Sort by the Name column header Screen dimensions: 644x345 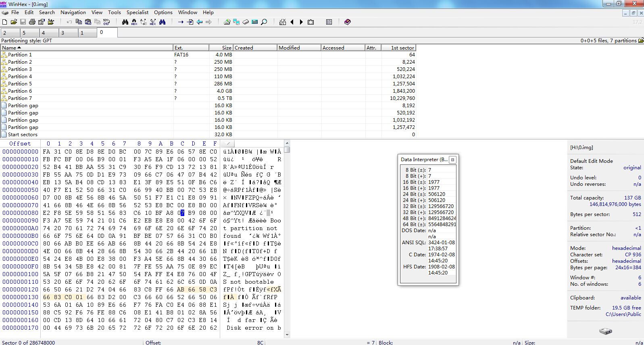point(87,48)
